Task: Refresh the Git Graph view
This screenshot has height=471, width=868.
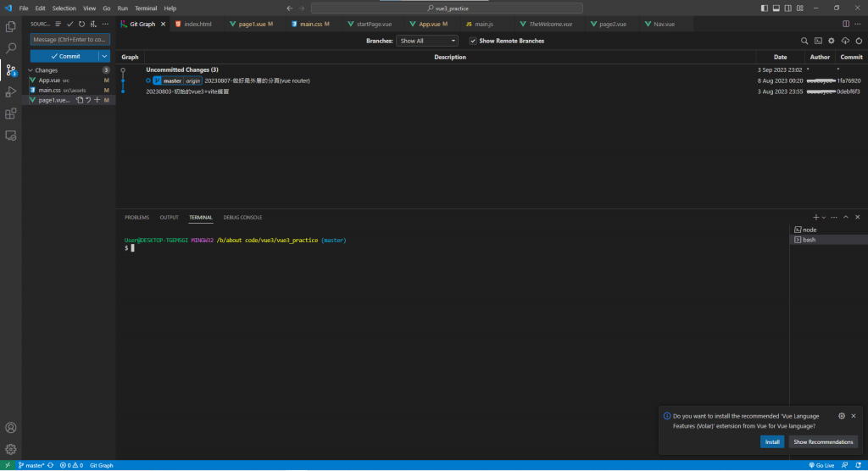Action: (859, 41)
